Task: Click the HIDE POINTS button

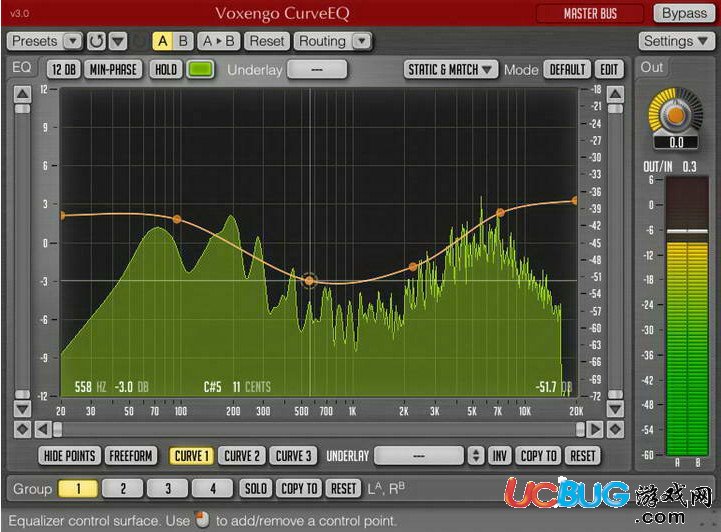Action: tap(69, 456)
